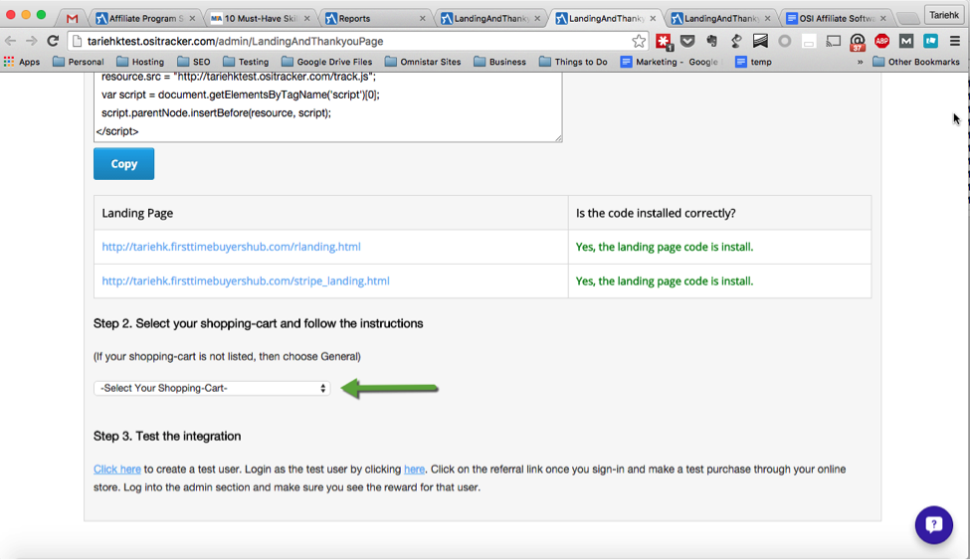Click the 'Click here' test user link

117,469
